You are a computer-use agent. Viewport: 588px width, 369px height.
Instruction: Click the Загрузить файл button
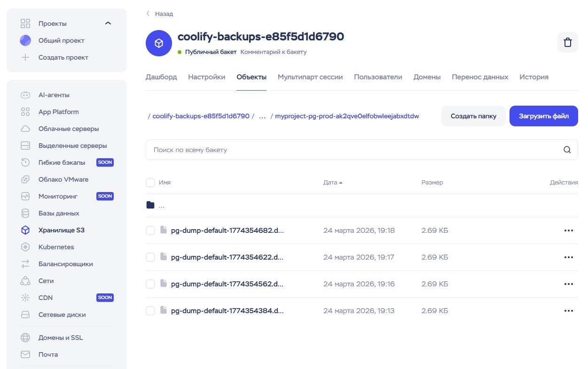point(544,116)
